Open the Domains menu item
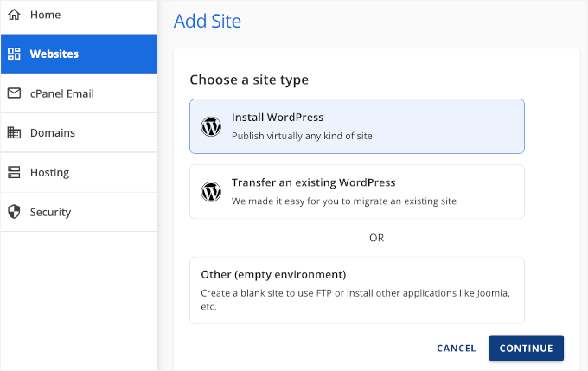 click(52, 133)
